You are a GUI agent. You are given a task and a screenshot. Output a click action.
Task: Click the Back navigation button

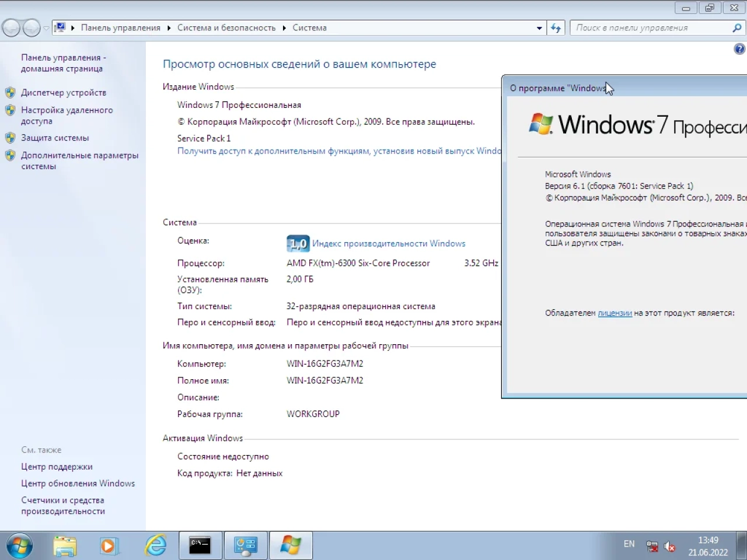pyautogui.click(x=11, y=27)
